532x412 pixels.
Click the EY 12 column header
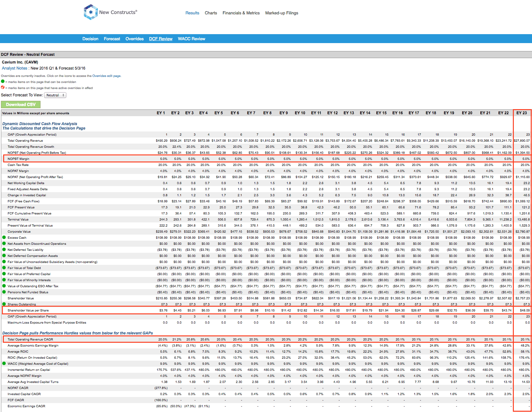(x=332, y=113)
